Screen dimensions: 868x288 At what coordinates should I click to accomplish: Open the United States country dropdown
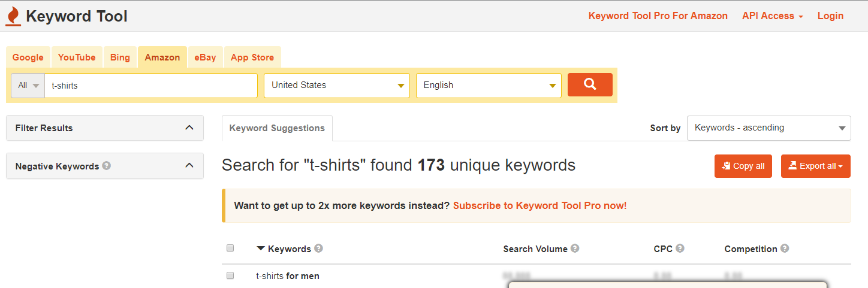[x=337, y=85]
